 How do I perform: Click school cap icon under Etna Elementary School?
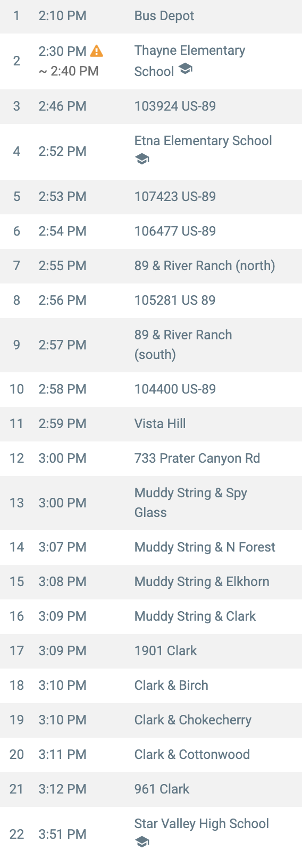(x=142, y=159)
